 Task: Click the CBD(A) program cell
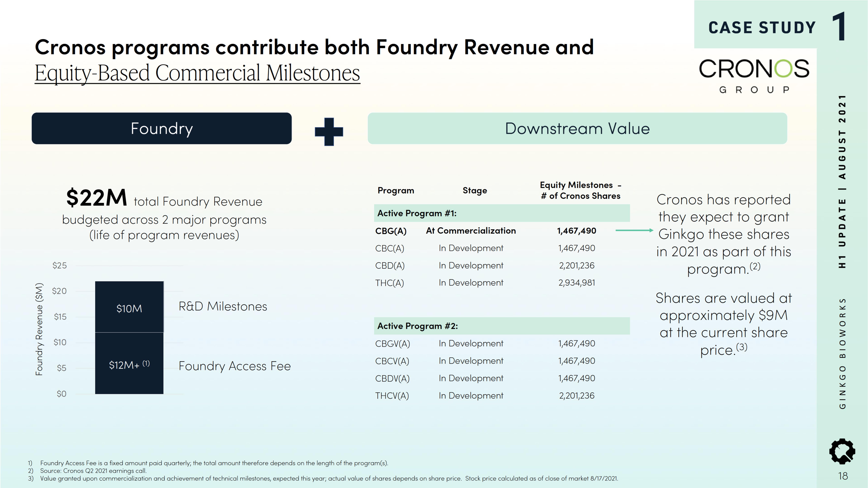point(390,266)
